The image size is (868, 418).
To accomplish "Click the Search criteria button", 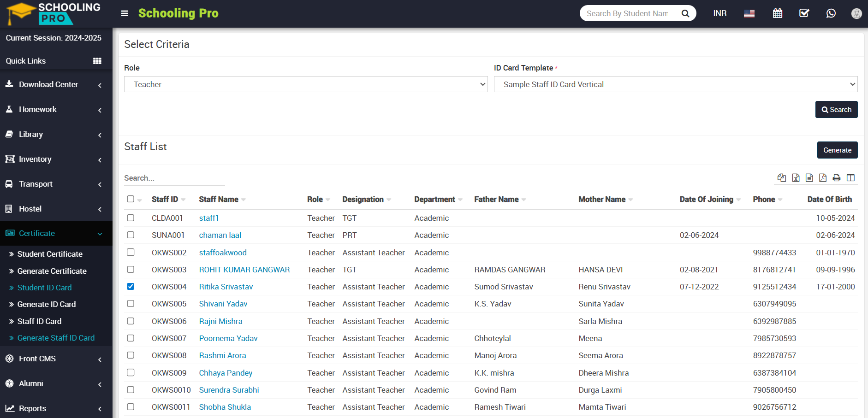I will (x=836, y=110).
